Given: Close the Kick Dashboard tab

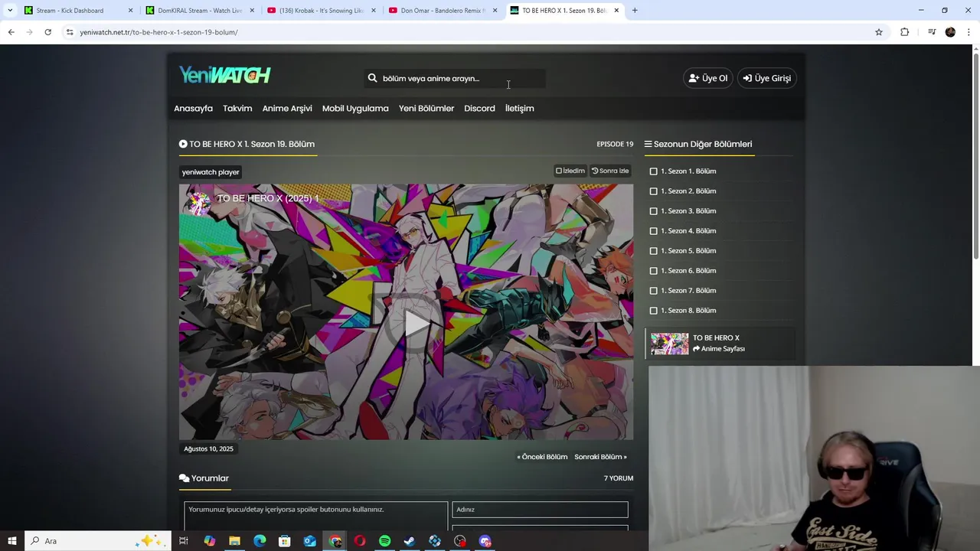Looking at the screenshot, I should tap(130, 11).
